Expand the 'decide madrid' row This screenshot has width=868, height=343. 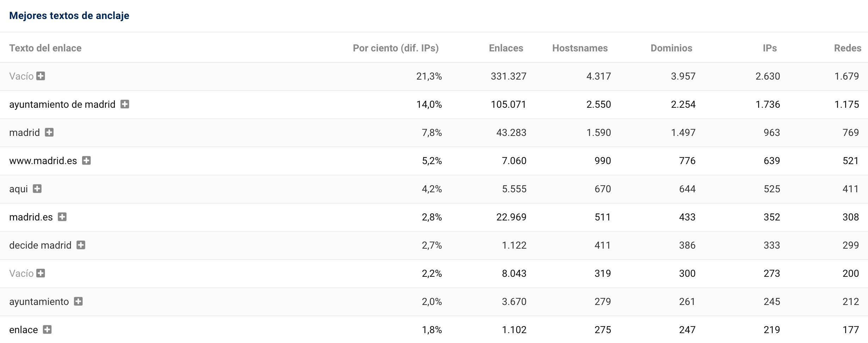[x=81, y=245]
